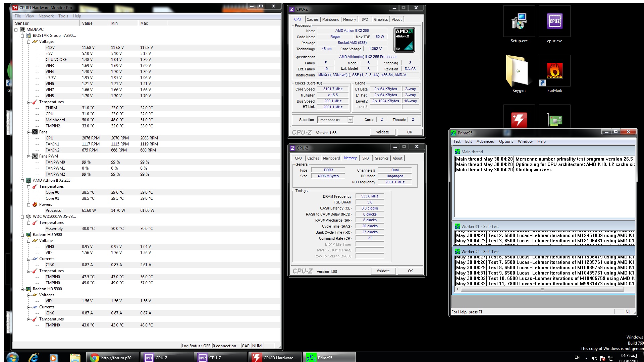
Task: Open the Advanced menu in Prime95
Action: click(x=485, y=141)
